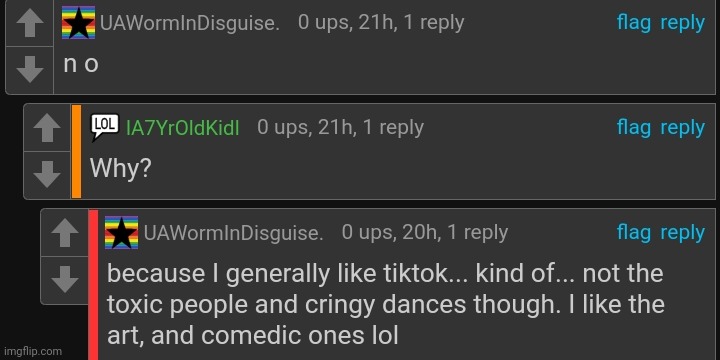Flag the "n o" comment
Screen dimensions: 720x360
(634, 22)
